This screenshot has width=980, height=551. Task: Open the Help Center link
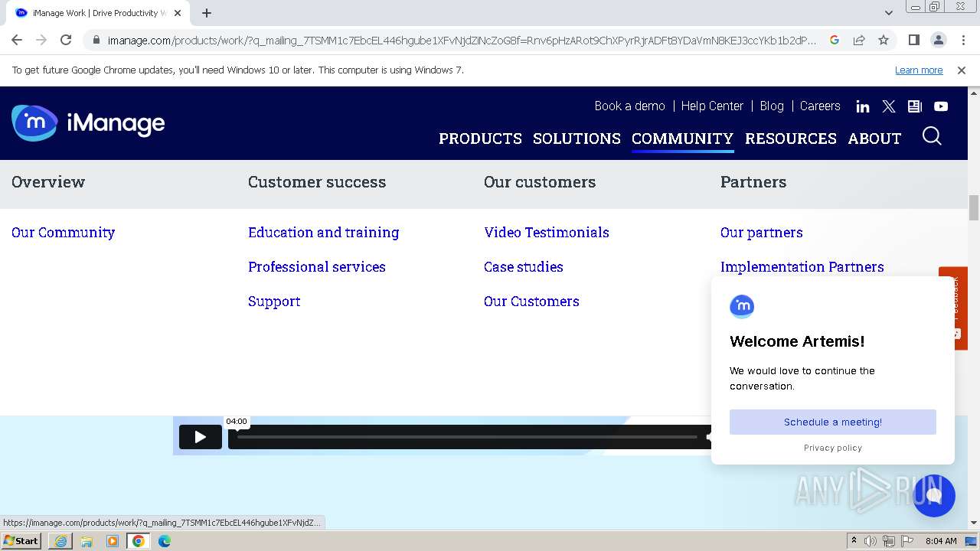712,106
